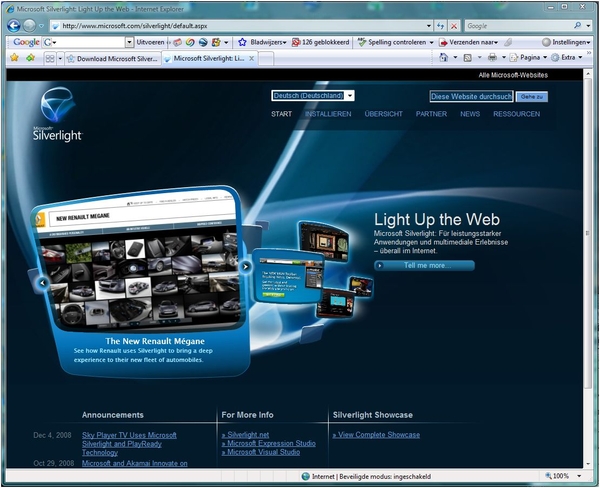The height and width of the screenshot is (488, 600).
Task: Click the highlighter pen toolbar icon
Action: [508, 42]
